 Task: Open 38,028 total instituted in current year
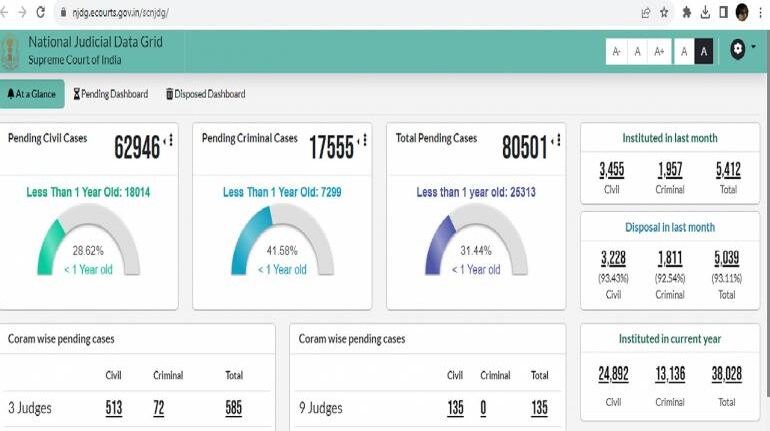(727, 374)
